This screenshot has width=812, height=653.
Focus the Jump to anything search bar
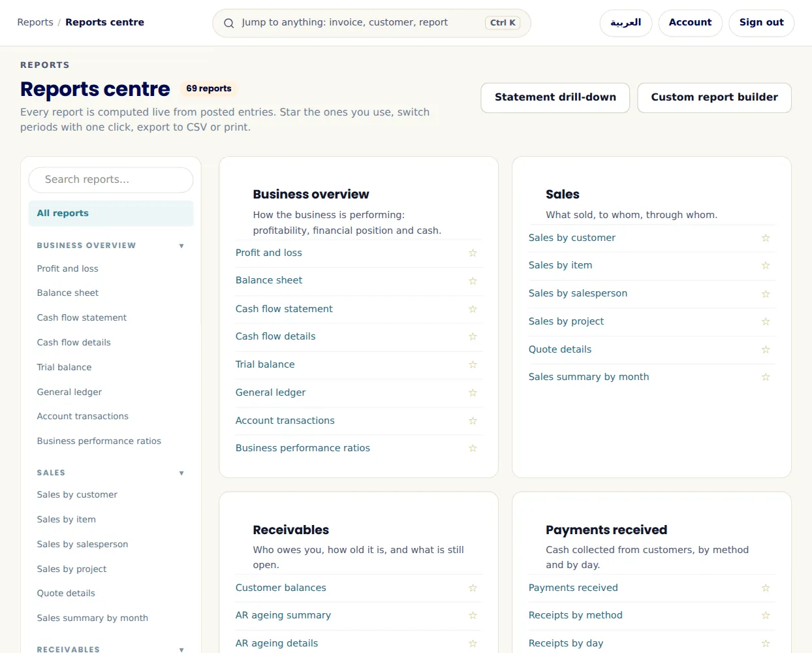point(371,23)
